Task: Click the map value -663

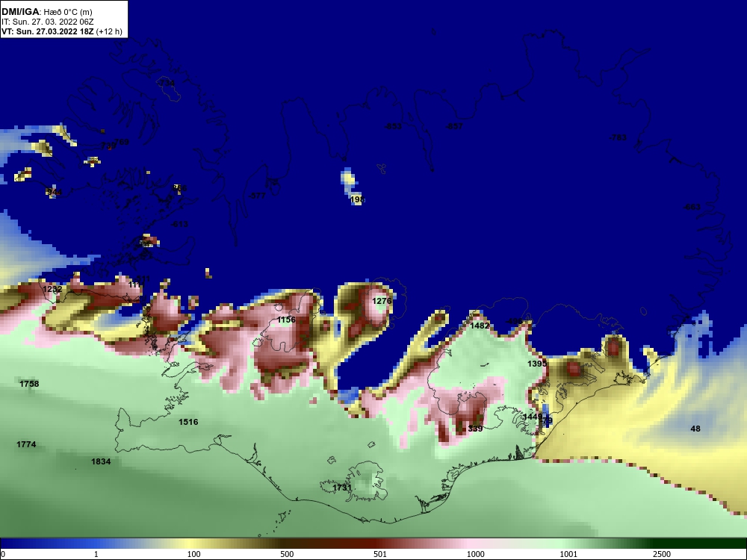Action: (692, 207)
